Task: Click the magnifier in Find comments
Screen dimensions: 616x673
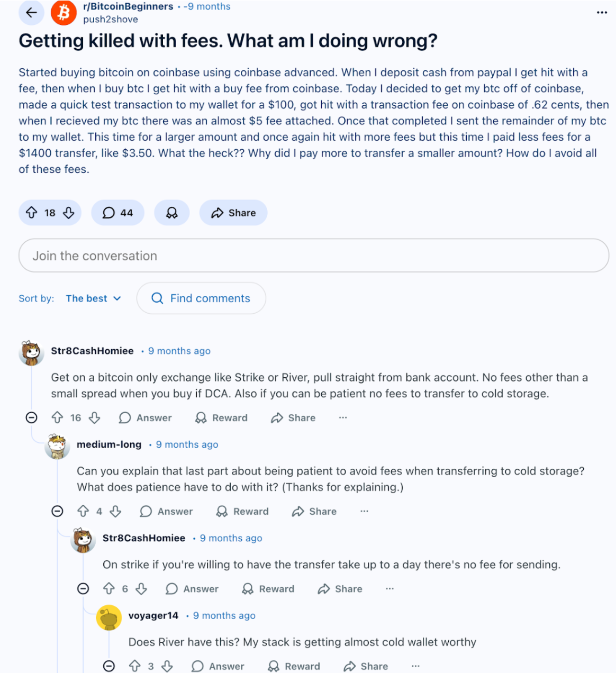Action: click(157, 298)
